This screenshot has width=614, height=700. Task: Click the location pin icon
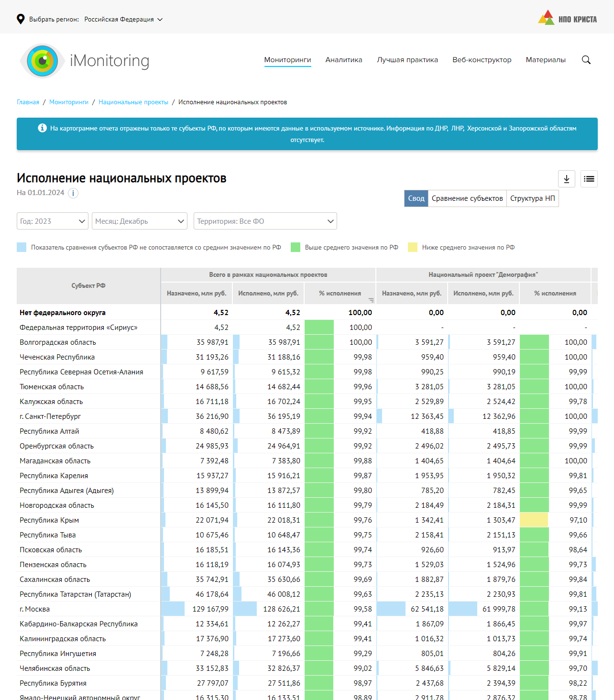click(x=21, y=19)
